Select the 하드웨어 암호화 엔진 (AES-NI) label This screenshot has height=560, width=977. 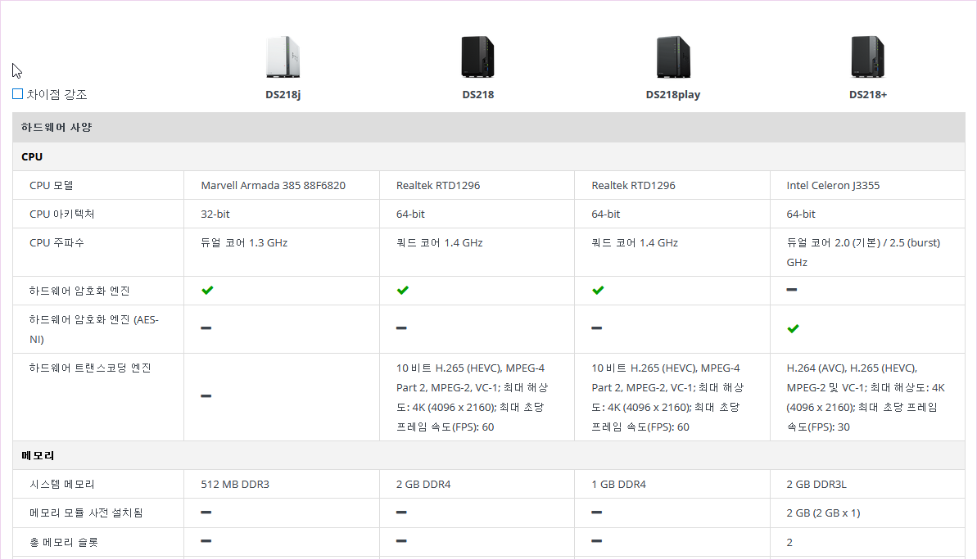coord(94,329)
